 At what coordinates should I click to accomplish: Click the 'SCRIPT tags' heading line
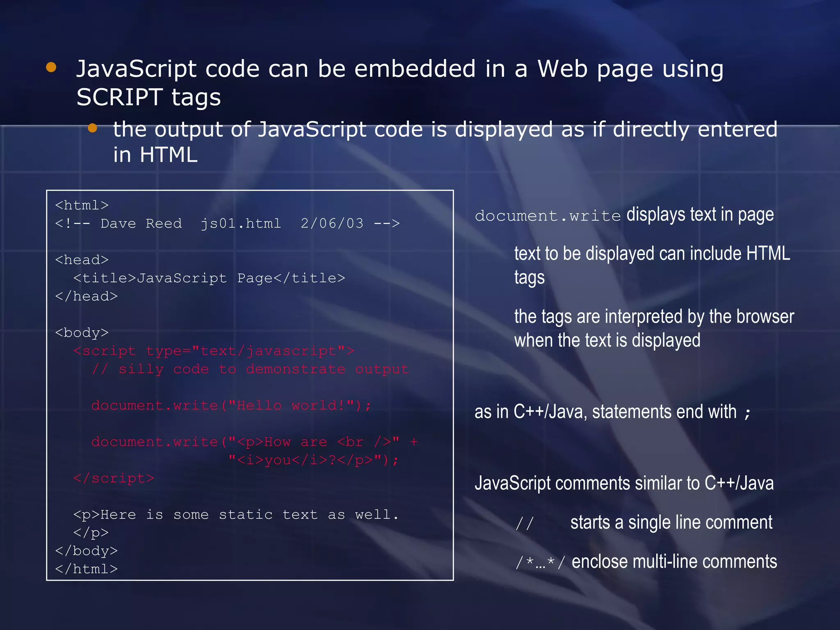point(148,98)
